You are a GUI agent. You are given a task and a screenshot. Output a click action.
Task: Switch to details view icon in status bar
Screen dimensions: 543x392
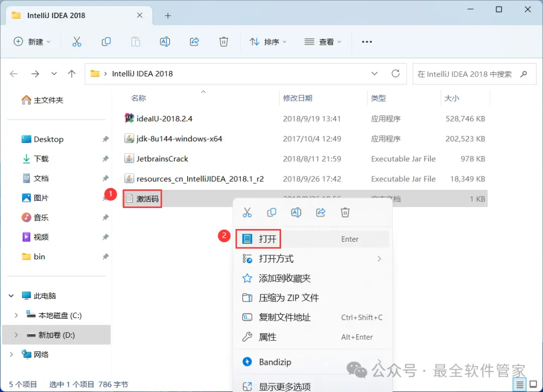pos(519,384)
